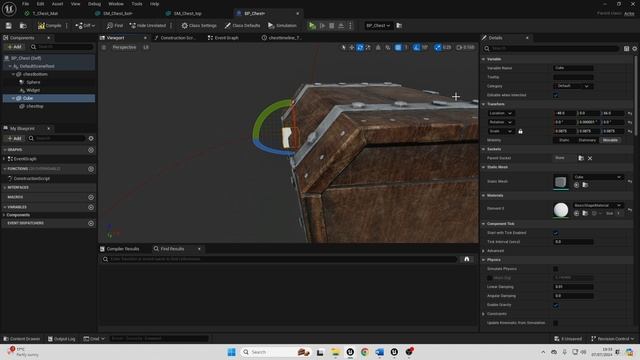Click the camera speed control in viewport
Image resolution: width=640 pixels, height=360 pixels.
point(466,47)
